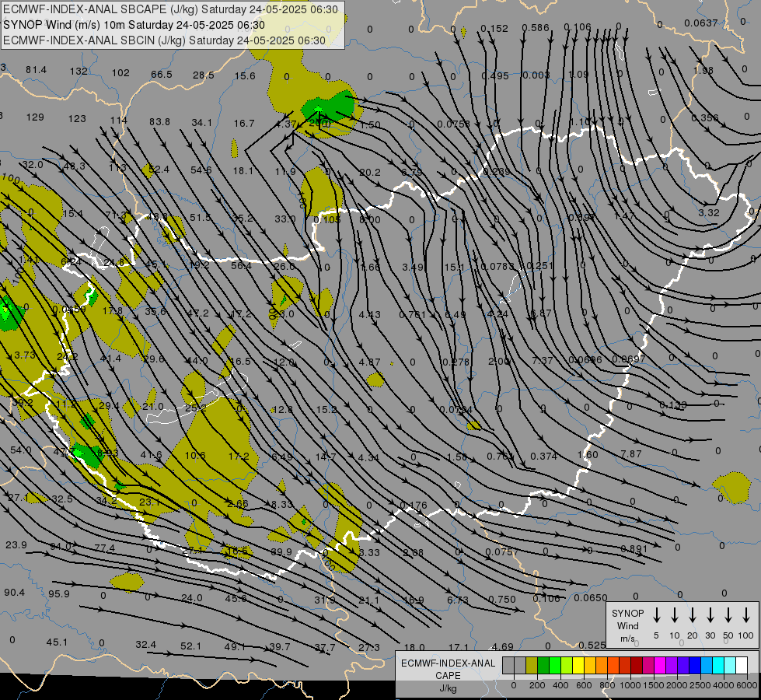Click the 50 m/s wind legend arrow

728,614
